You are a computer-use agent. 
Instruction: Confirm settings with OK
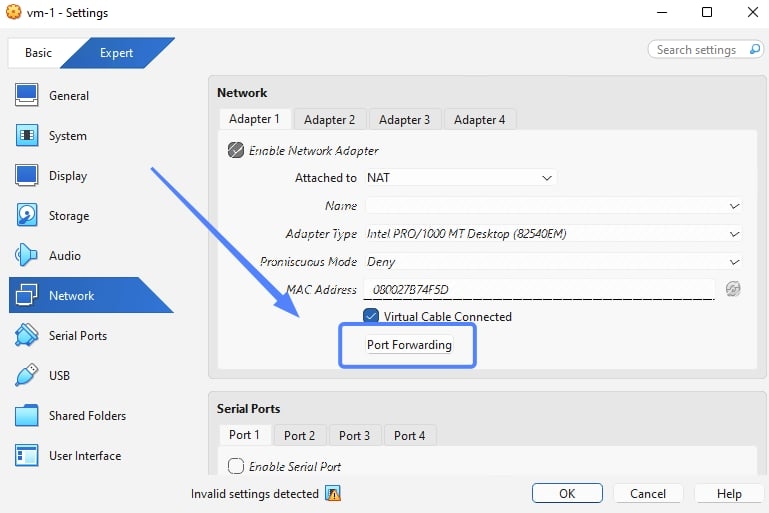[x=567, y=493]
